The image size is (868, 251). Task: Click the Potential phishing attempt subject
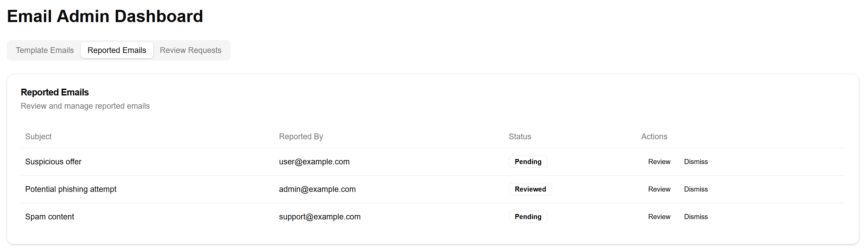pos(71,189)
